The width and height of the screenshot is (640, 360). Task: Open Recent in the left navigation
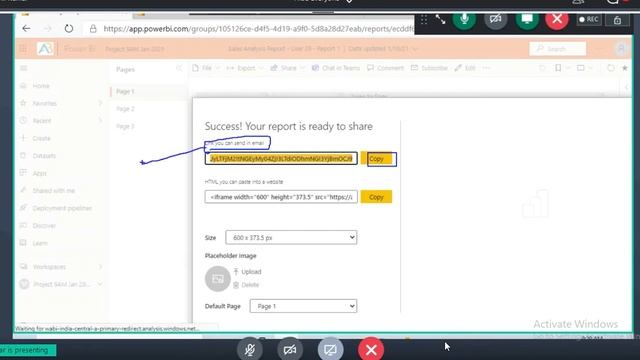pyautogui.click(x=42, y=121)
